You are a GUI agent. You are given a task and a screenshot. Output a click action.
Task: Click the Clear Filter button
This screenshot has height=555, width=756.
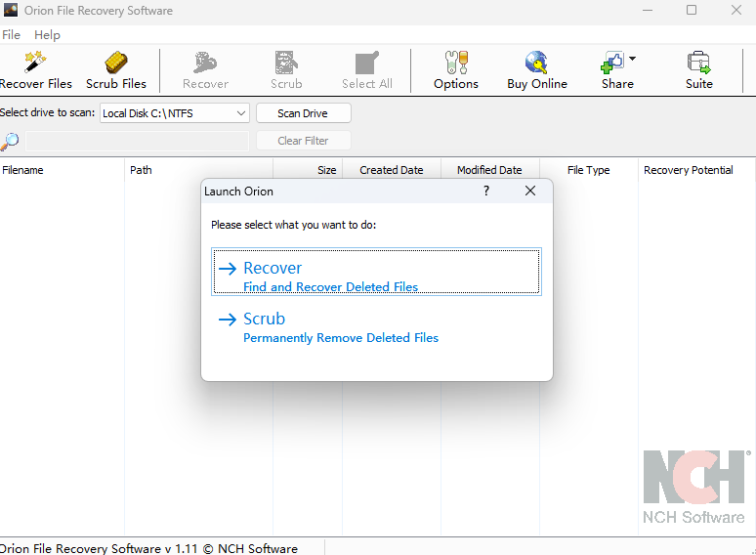pos(303,141)
